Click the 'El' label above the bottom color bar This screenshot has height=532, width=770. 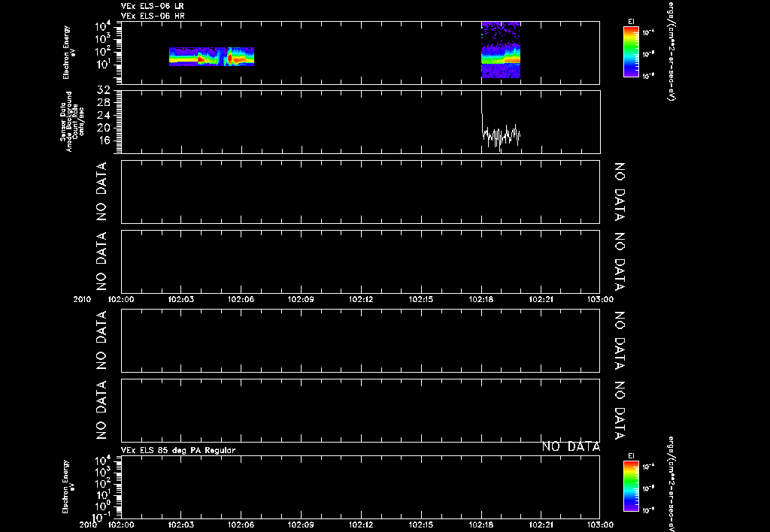click(x=631, y=456)
